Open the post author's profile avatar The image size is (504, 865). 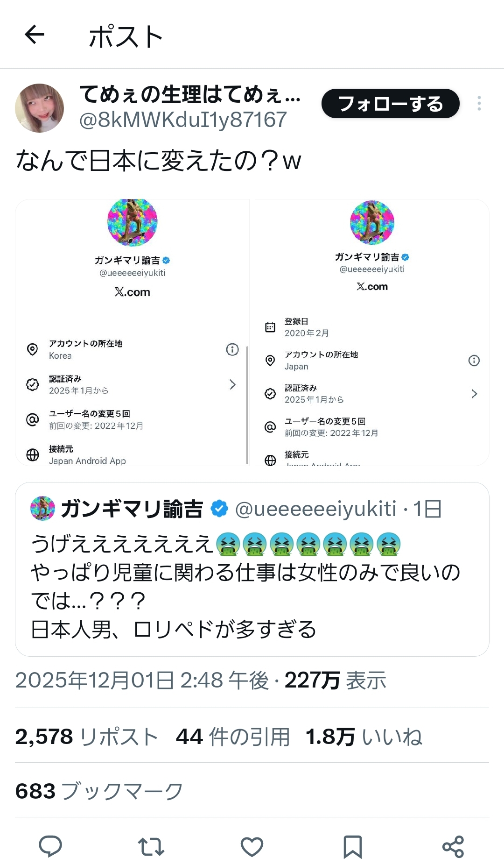point(40,108)
